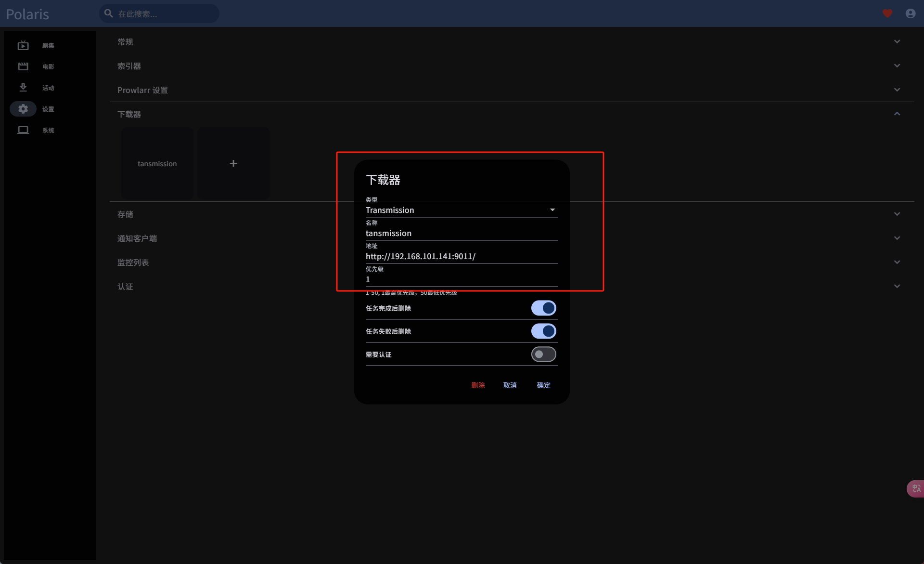Collapse the 下载器 section chevron
924x564 pixels.
coord(897,114)
